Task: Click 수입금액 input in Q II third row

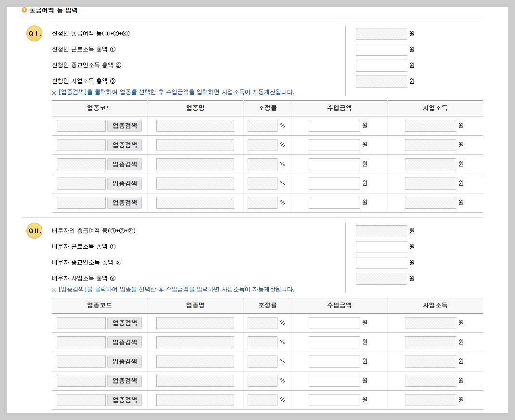Action: click(334, 361)
